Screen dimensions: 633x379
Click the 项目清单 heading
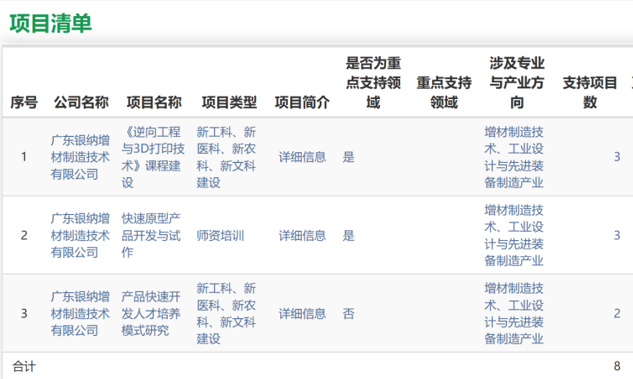(x=51, y=23)
